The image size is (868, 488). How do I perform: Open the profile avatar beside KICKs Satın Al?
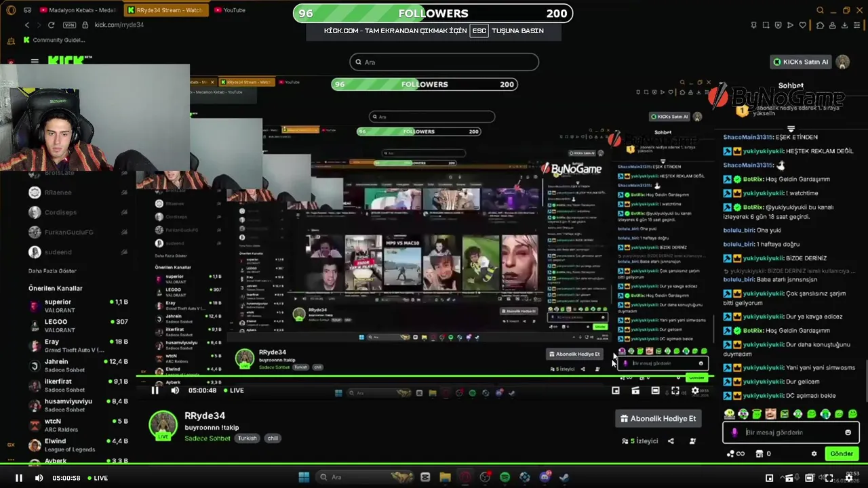pyautogui.click(x=842, y=62)
